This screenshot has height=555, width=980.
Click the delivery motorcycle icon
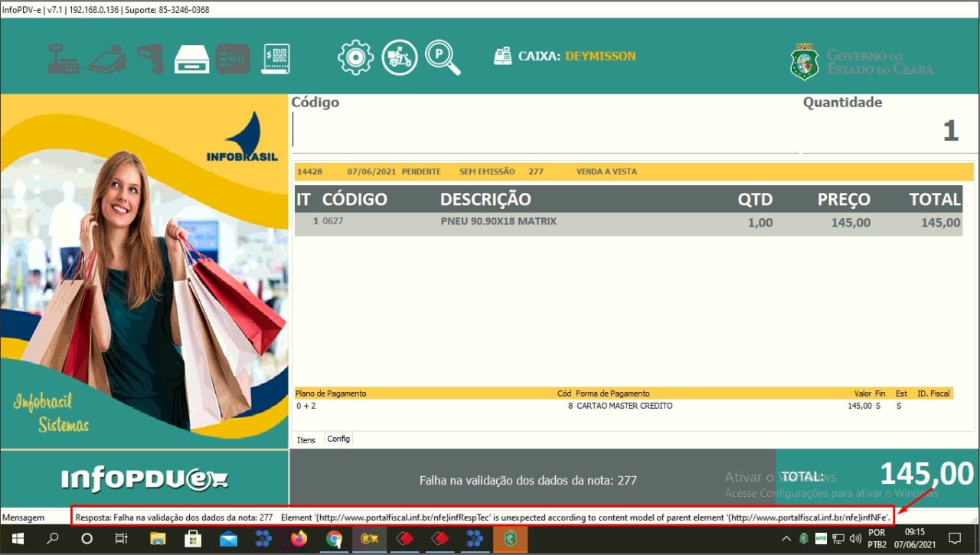(400, 57)
